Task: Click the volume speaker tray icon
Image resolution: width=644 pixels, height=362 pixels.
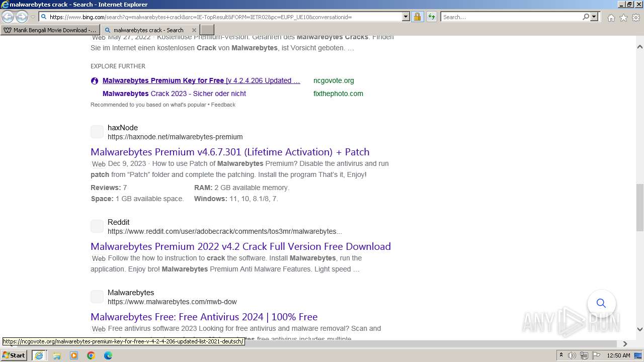Action: tap(572, 355)
